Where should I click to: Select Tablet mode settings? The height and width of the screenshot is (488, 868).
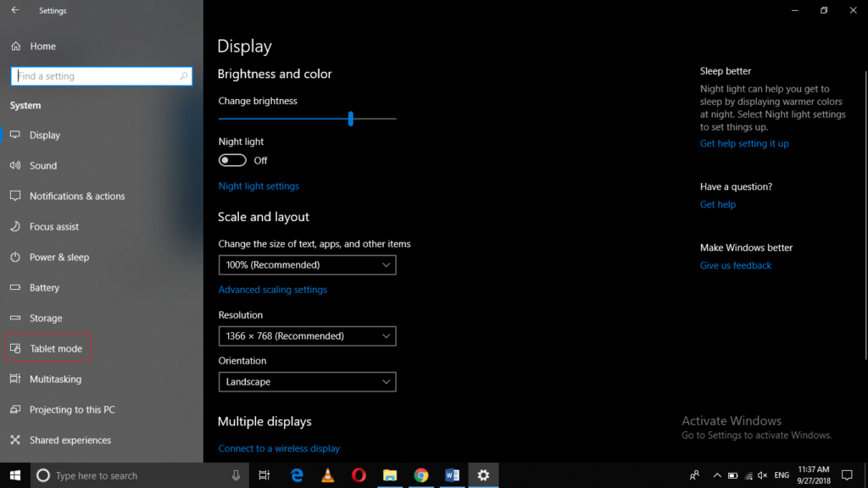pos(54,348)
